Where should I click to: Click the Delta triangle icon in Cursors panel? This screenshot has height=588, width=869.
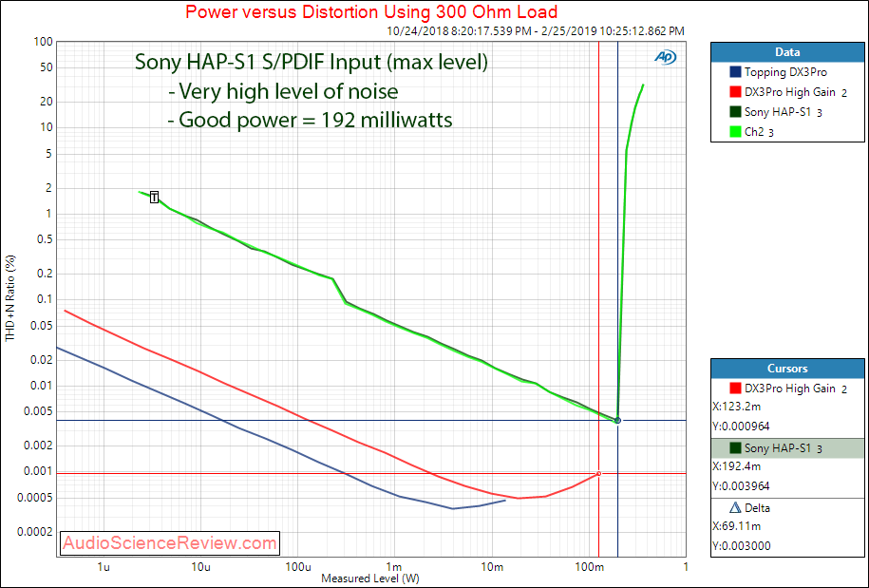(735, 507)
